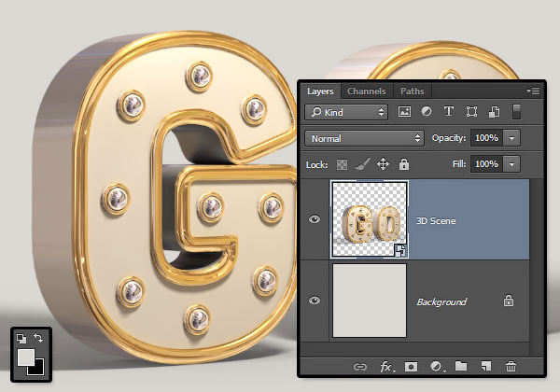
Task: Reset default foreground and background colors
Action: (20, 338)
